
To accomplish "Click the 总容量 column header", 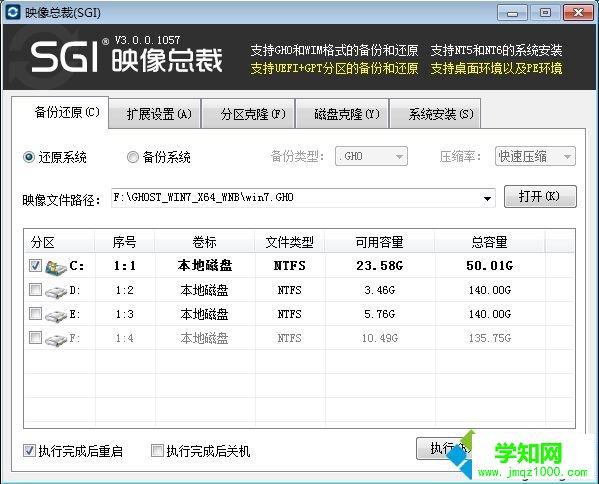I will [x=489, y=242].
